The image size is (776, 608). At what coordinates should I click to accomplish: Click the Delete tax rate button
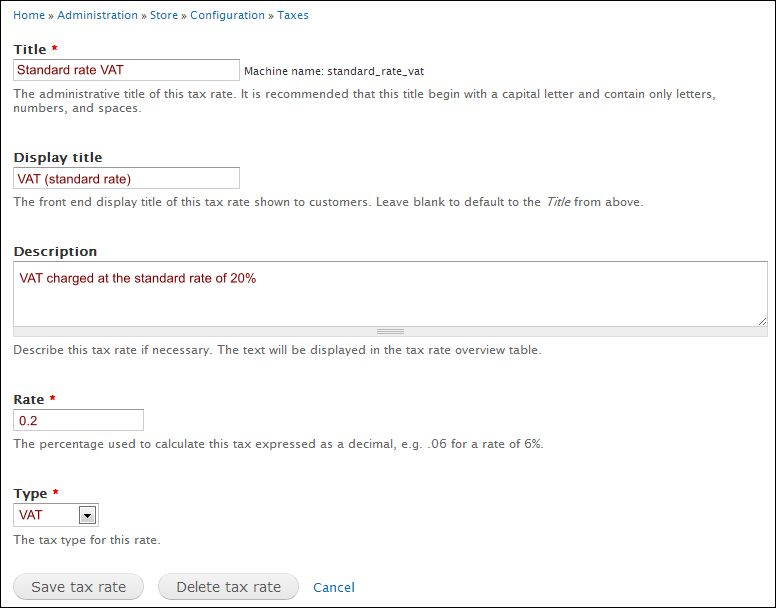click(x=228, y=587)
